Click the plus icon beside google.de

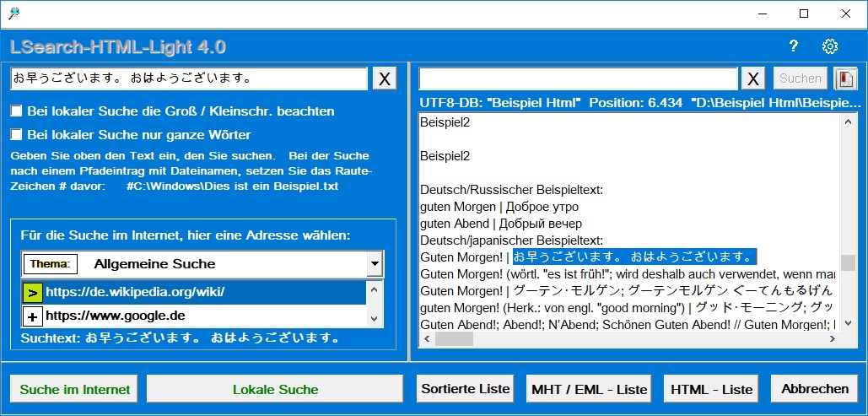(32, 316)
